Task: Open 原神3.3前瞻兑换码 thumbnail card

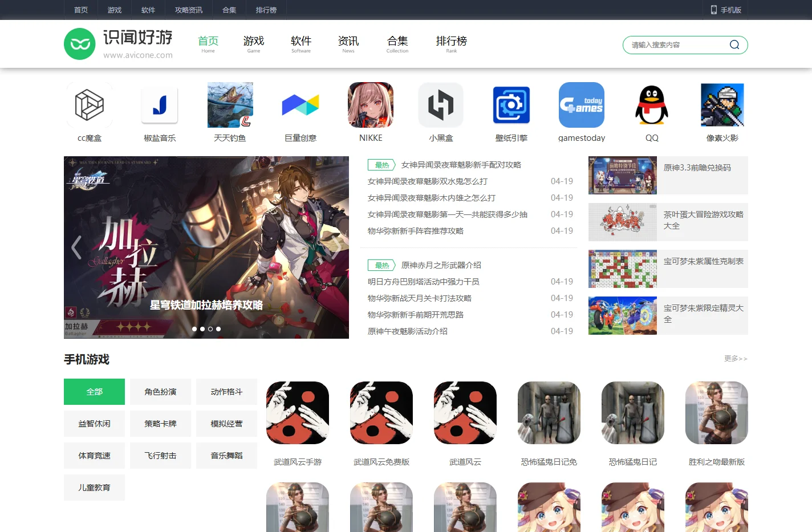Action: pyautogui.click(x=668, y=176)
